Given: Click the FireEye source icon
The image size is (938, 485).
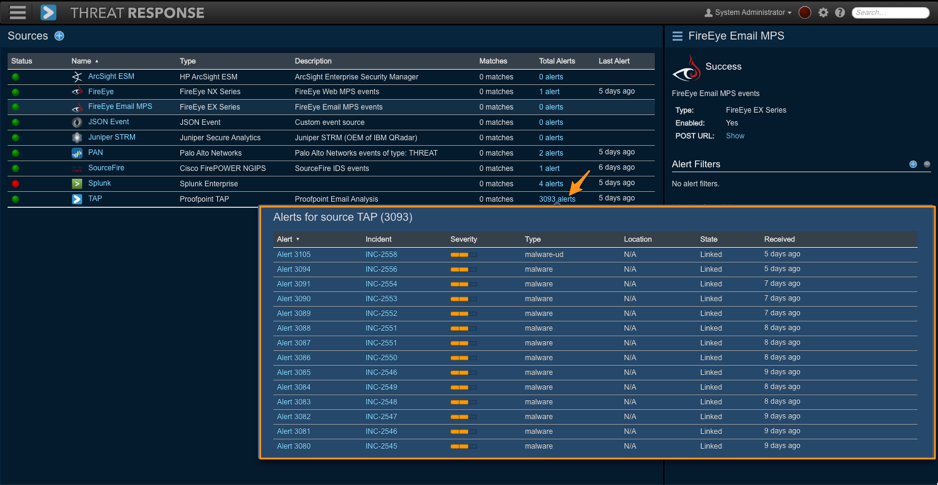Looking at the screenshot, I should 77,92.
